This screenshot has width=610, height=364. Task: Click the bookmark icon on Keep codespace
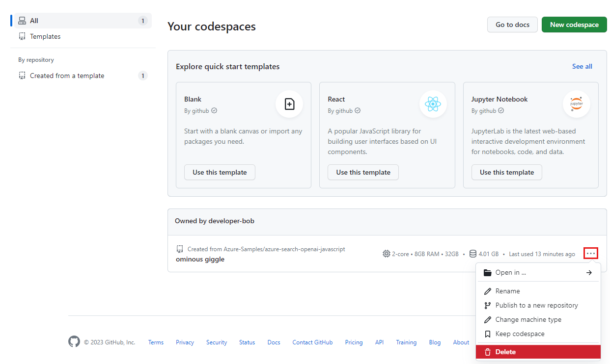click(488, 334)
